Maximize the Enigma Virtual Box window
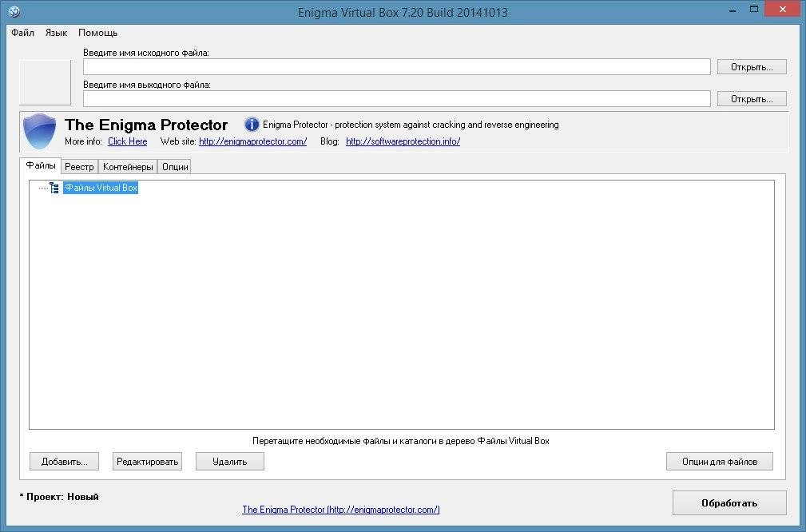The height and width of the screenshot is (532, 806). click(x=754, y=10)
